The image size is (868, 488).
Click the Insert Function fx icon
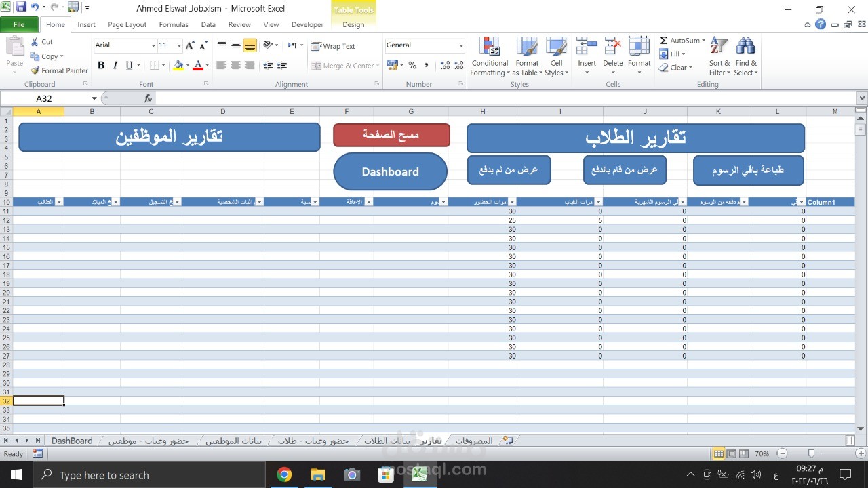pos(148,98)
